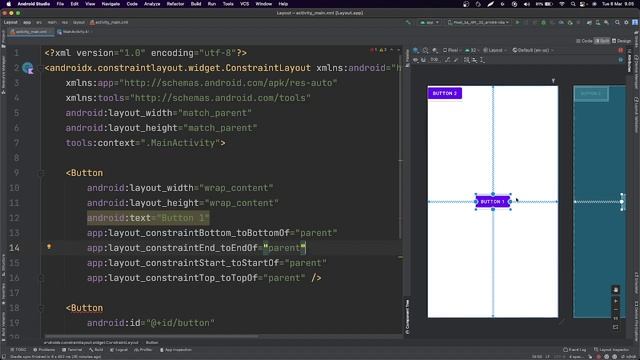Click the intention light bulb on line 14

(x=49, y=247)
